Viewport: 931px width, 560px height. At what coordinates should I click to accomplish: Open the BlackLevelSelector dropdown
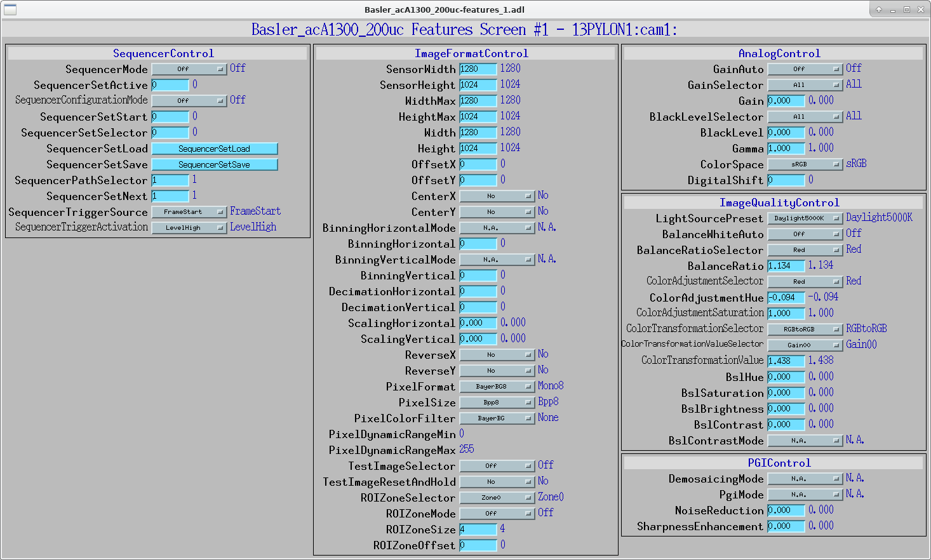point(805,116)
